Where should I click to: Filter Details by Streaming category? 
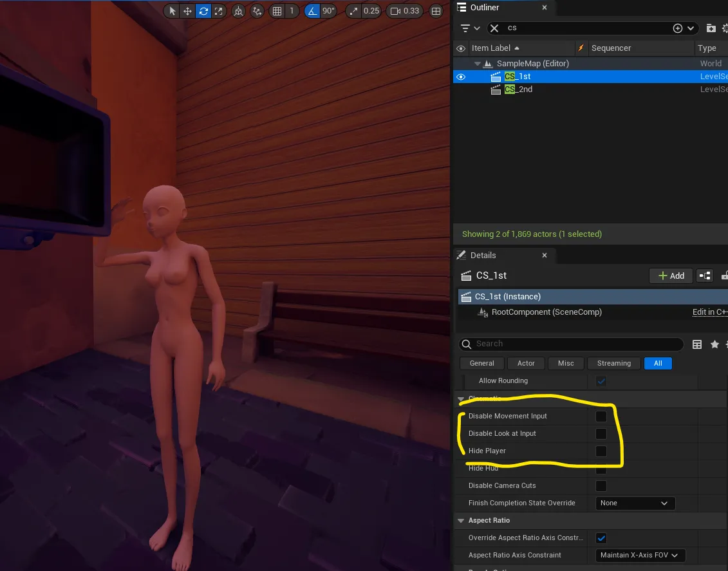(x=614, y=364)
